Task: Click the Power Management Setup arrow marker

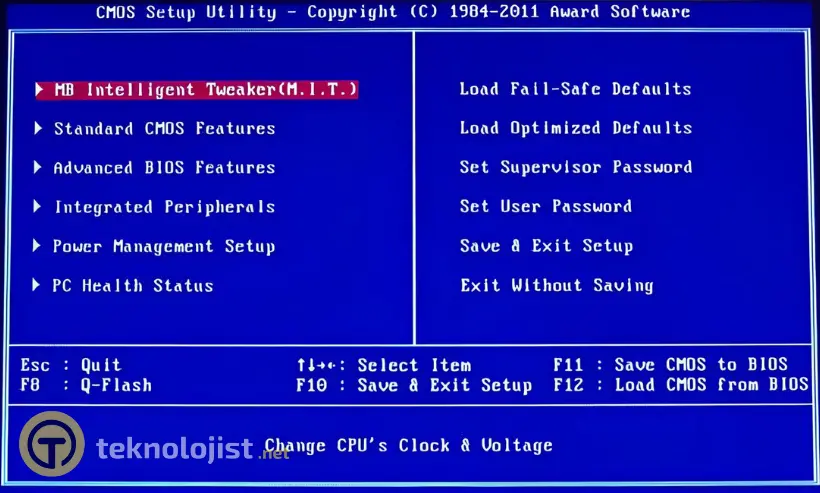Action: [37, 246]
